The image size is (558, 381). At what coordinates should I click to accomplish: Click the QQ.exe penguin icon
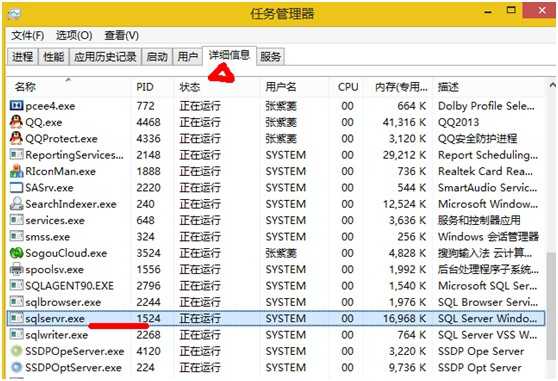pos(16,122)
